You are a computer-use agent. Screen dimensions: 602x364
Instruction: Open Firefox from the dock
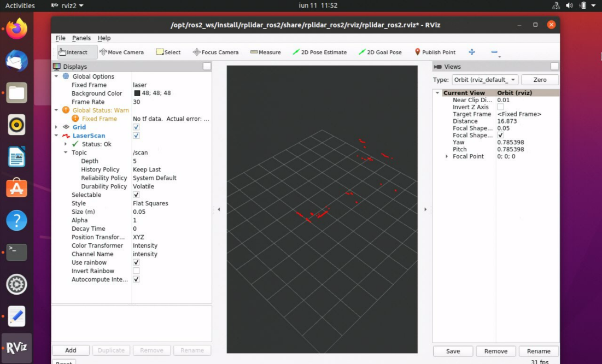point(16,29)
